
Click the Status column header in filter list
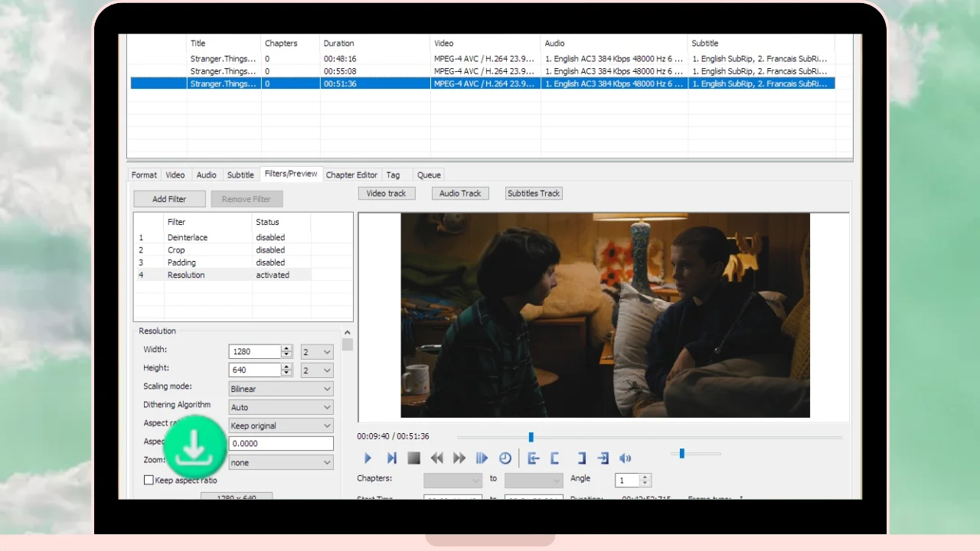click(281, 222)
